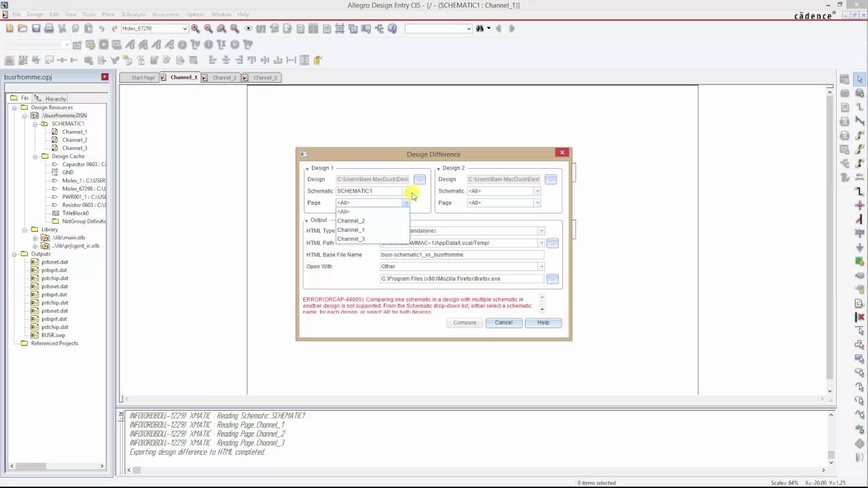Click the Cancel button
Image resolution: width=868 pixels, height=488 pixels.
click(x=504, y=323)
